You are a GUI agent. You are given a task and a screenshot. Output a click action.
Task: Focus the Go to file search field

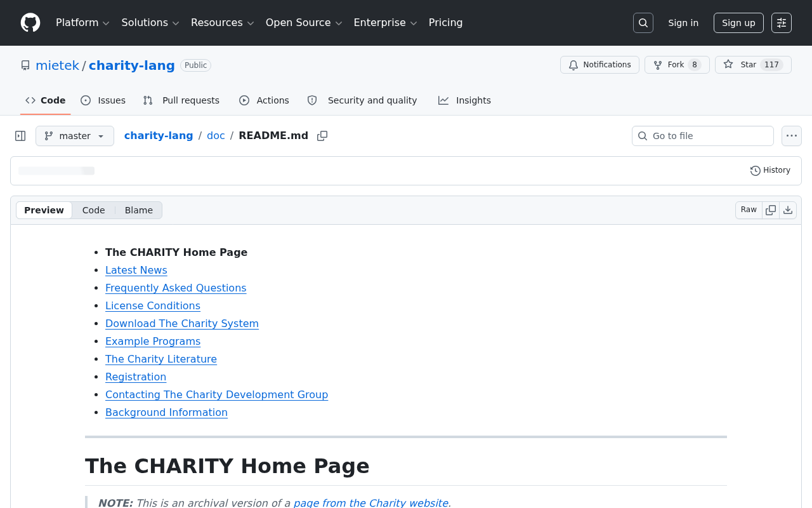click(x=703, y=136)
